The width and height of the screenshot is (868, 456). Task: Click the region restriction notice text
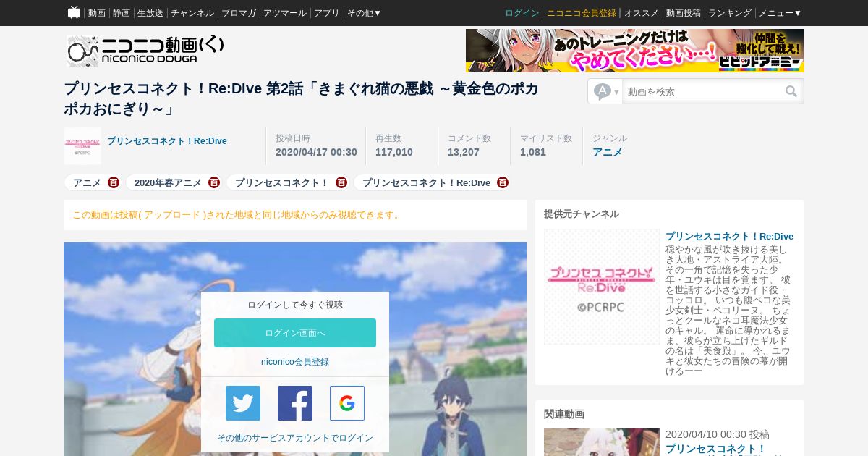pyautogui.click(x=237, y=215)
